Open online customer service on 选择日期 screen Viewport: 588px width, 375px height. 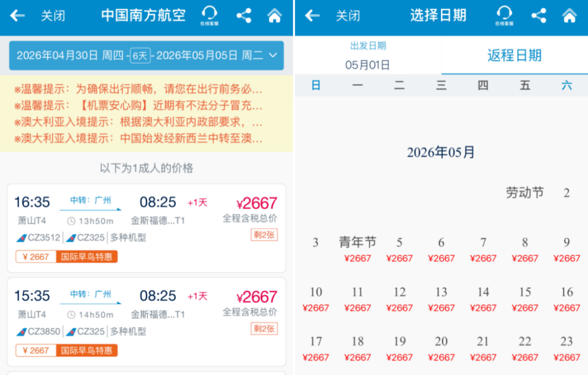pos(504,16)
